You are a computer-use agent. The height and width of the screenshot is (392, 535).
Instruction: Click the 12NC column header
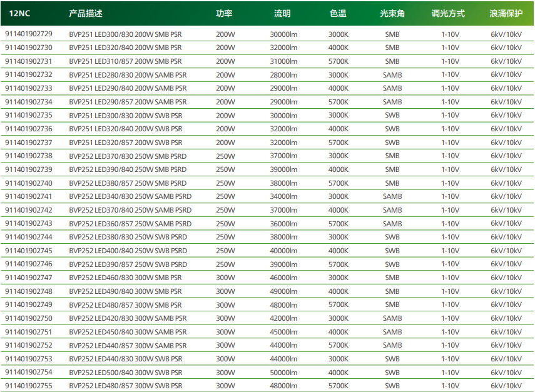coord(19,13)
